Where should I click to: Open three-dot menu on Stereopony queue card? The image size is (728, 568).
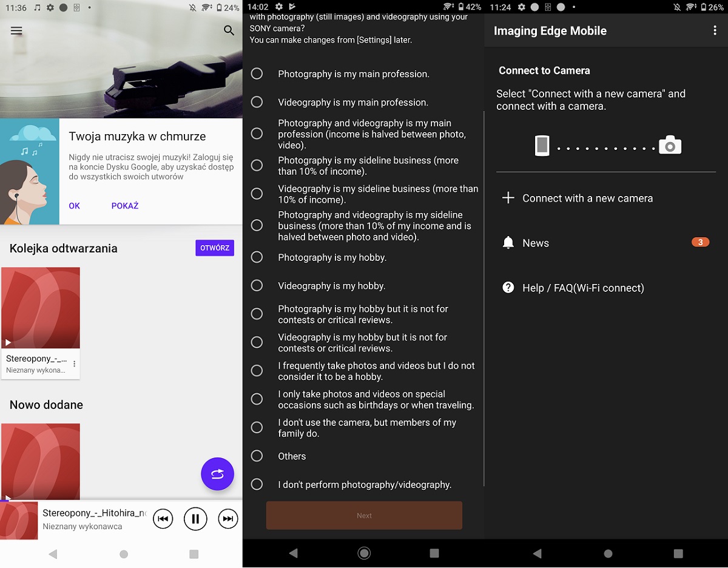[x=75, y=364]
